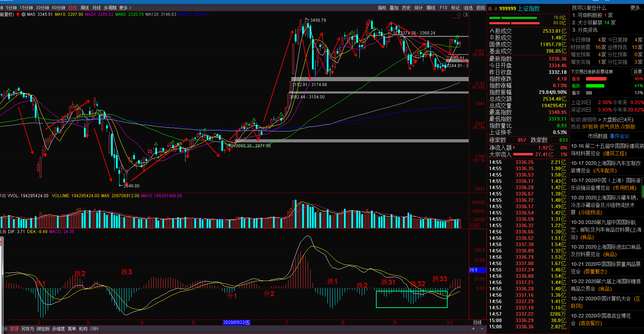Open 业绩预告 15家 entry

pyautogui.click(x=625, y=47)
